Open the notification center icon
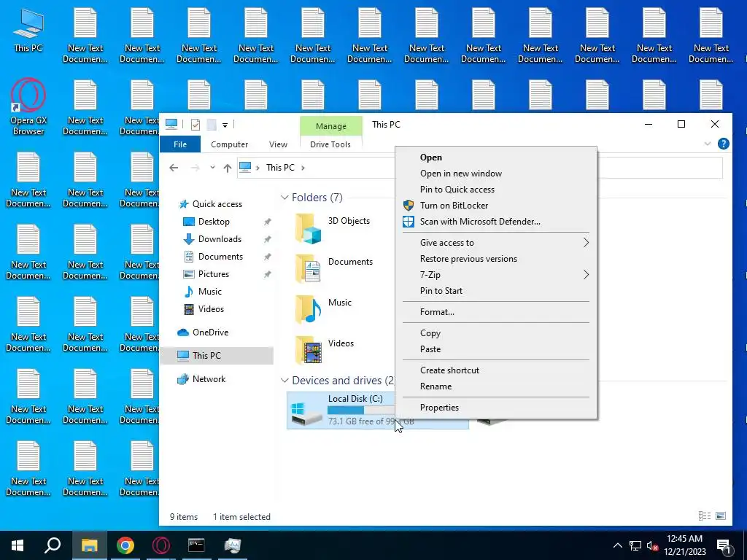This screenshot has height=560, width=747. (724, 546)
